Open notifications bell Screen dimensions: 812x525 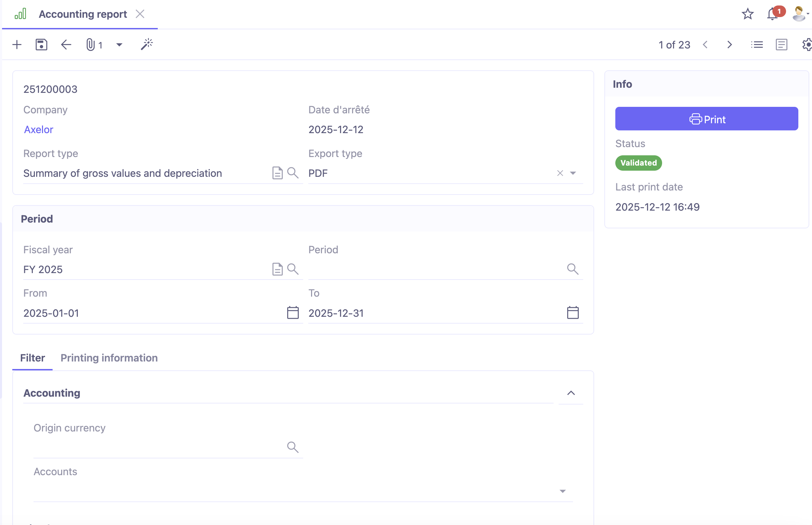pos(773,14)
